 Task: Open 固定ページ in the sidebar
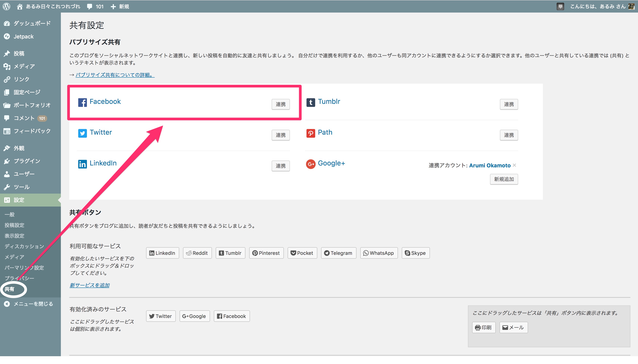pyautogui.click(x=30, y=92)
